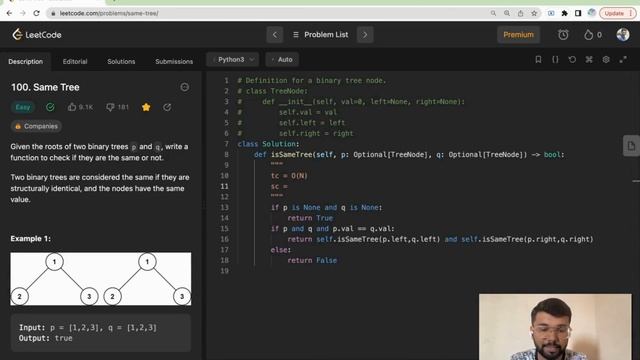Click the Premium button

click(518, 35)
